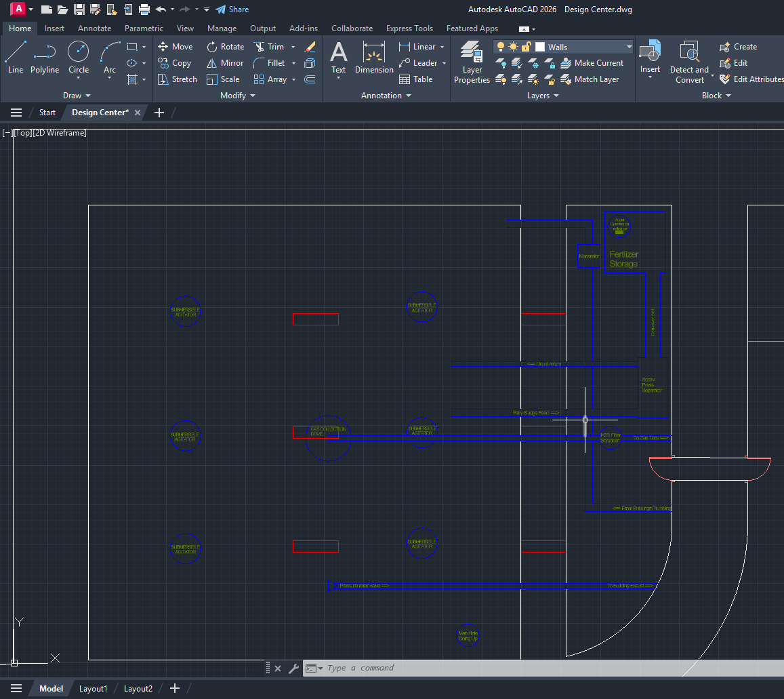Click the Plot printer icon
The height and width of the screenshot is (699, 784).
pos(144,9)
